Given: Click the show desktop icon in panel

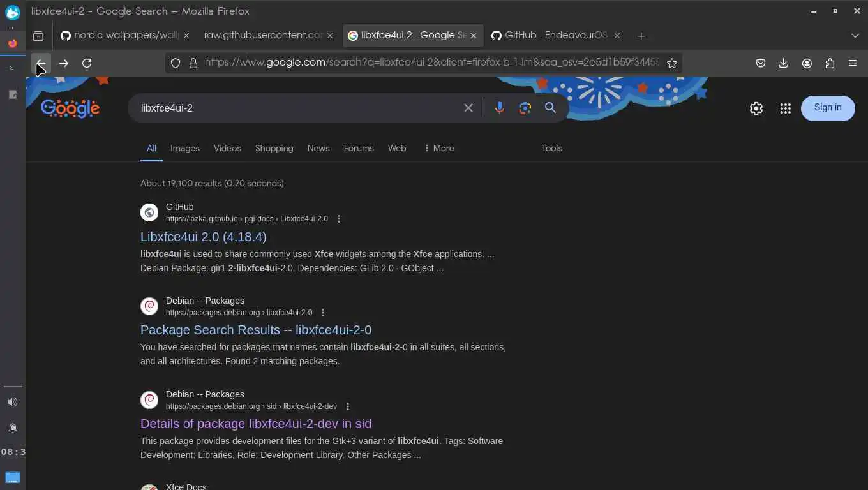Looking at the screenshot, I should point(13,477).
